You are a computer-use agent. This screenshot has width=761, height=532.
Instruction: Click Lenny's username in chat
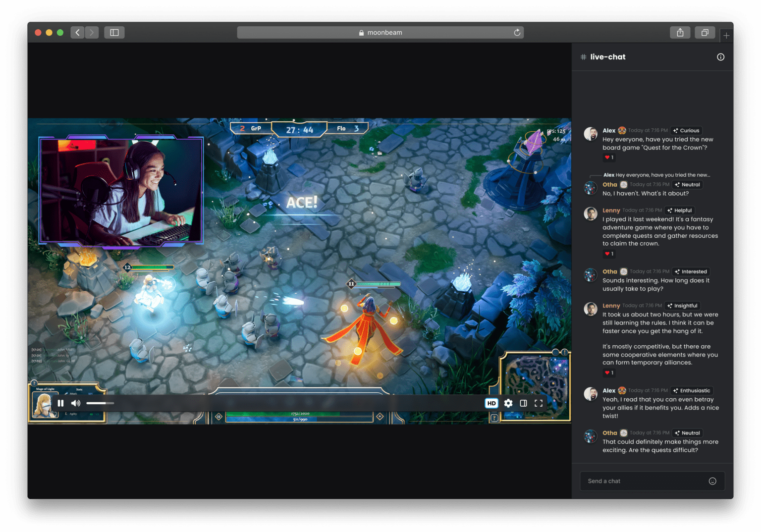[611, 210]
